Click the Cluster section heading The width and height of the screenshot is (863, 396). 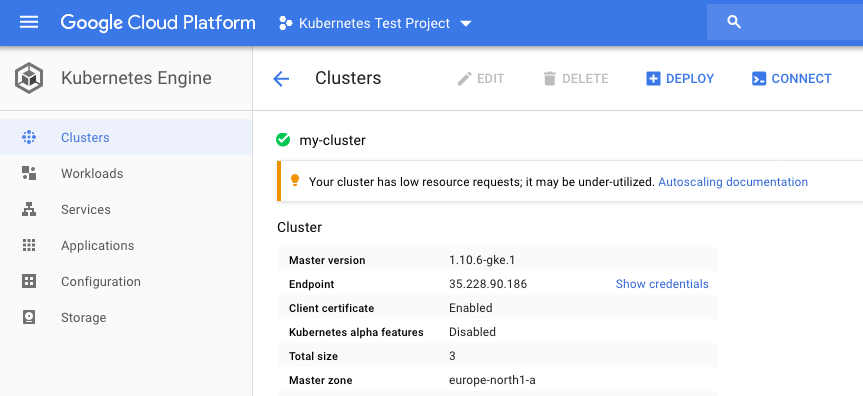299,227
